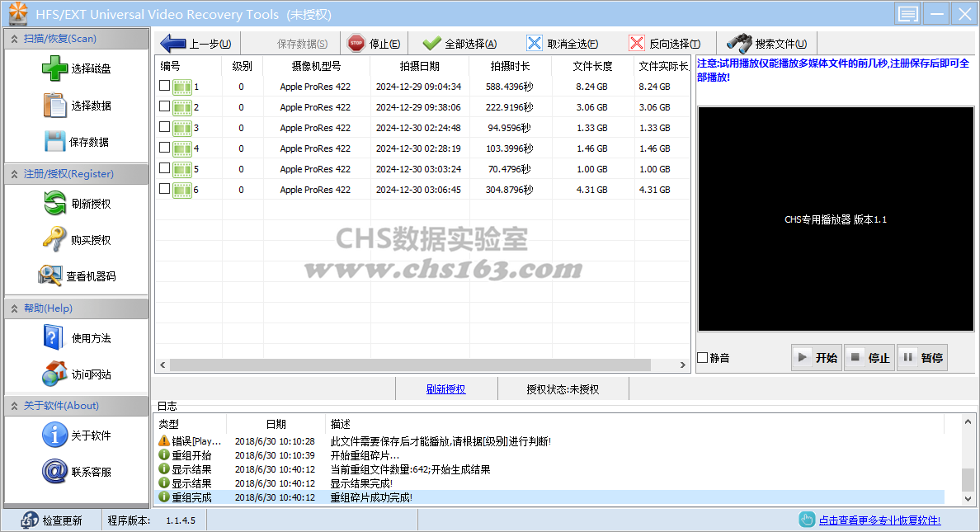Image resolution: width=980 pixels, height=532 pixels.
Task: Click the greyed 保存数据 toolbar button
Action: (302, 44)
